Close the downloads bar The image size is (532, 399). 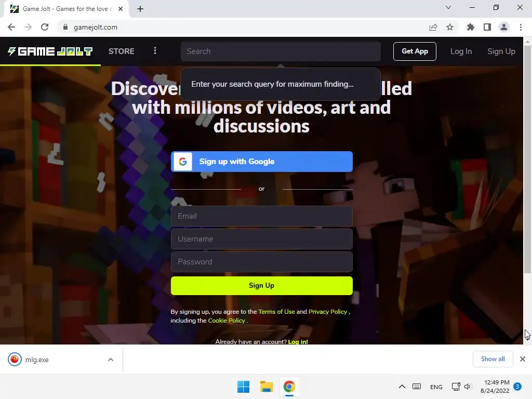pyautogui.click(x=523, y=359)
